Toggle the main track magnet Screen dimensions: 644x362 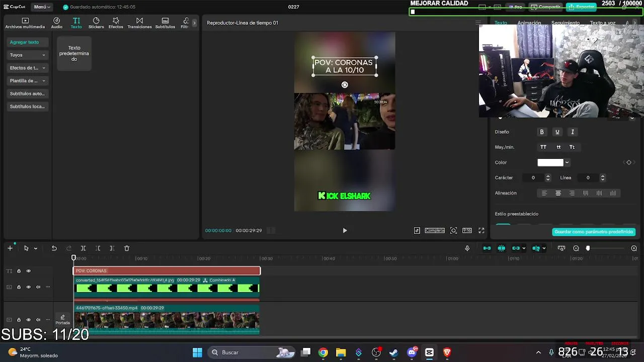487,248
